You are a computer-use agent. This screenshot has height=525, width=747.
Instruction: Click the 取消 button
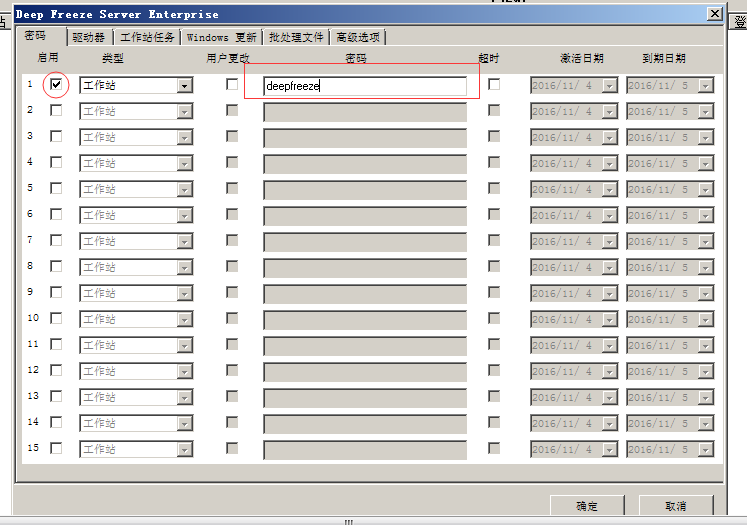pos(676,506)
